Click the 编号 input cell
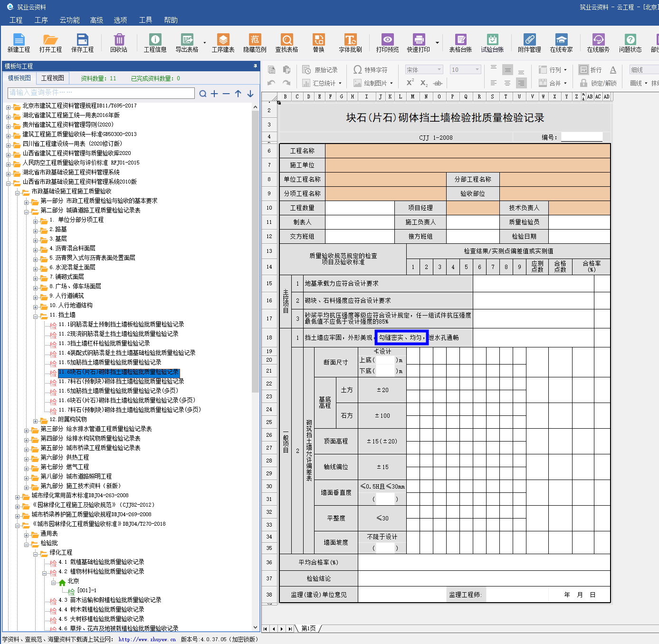659x644 pixels. (x=582, y=137)
